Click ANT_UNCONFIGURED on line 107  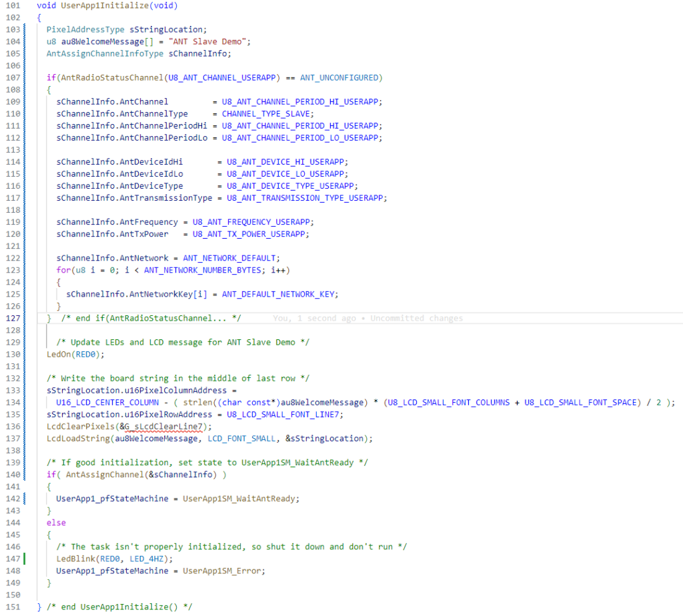339,78
